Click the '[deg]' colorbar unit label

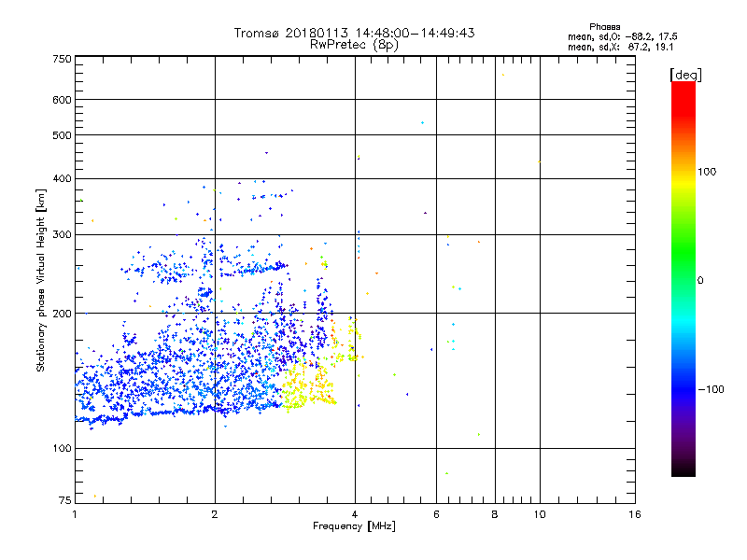pyautogui.click(x=685, y=75)
